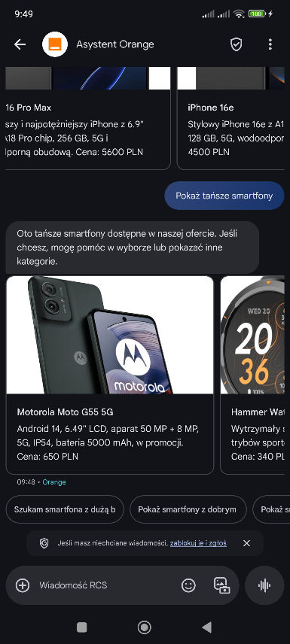Click the 'zablokuj je i zgłoś' link

198,543
